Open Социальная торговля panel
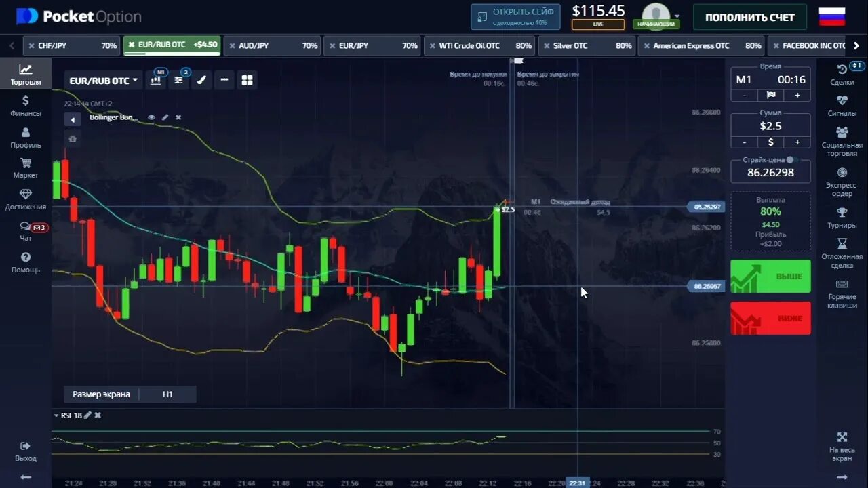The image size is (868, 488). pos(842,141)
